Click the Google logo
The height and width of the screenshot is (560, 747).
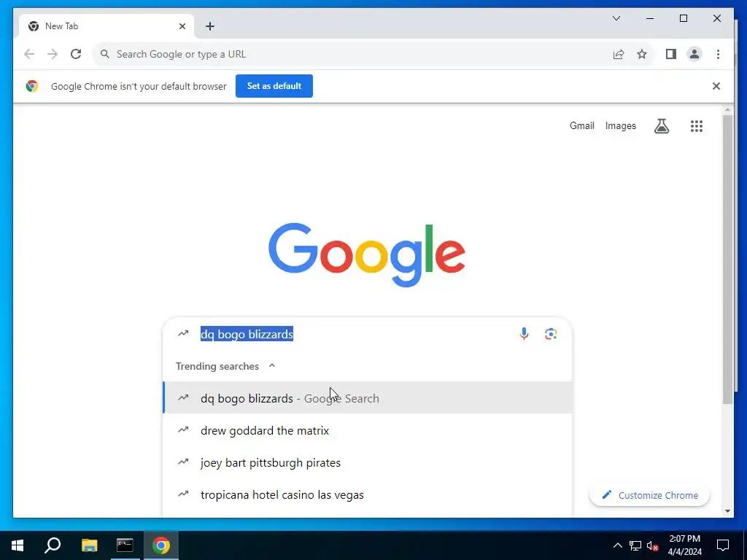pos(367,254)
